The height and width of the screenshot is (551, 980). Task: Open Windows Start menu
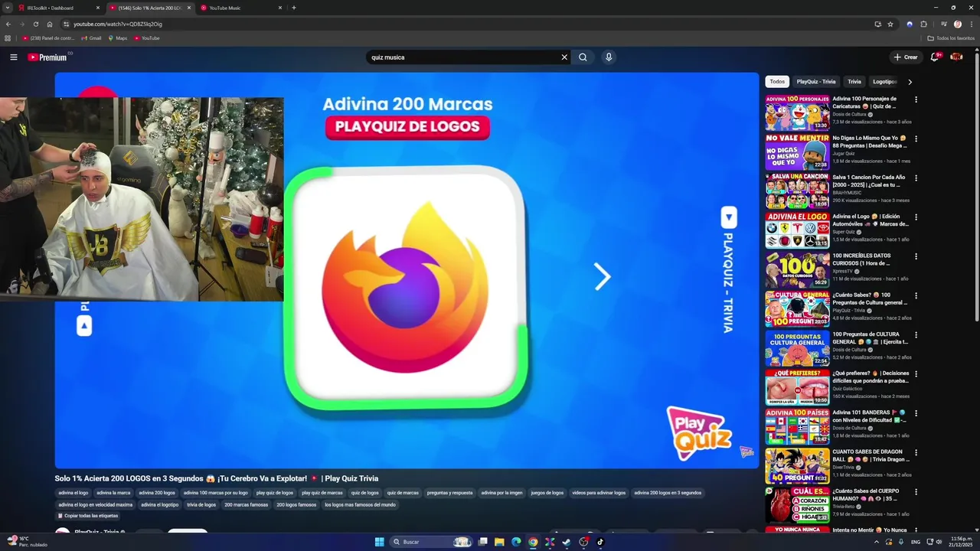point(379,542)
